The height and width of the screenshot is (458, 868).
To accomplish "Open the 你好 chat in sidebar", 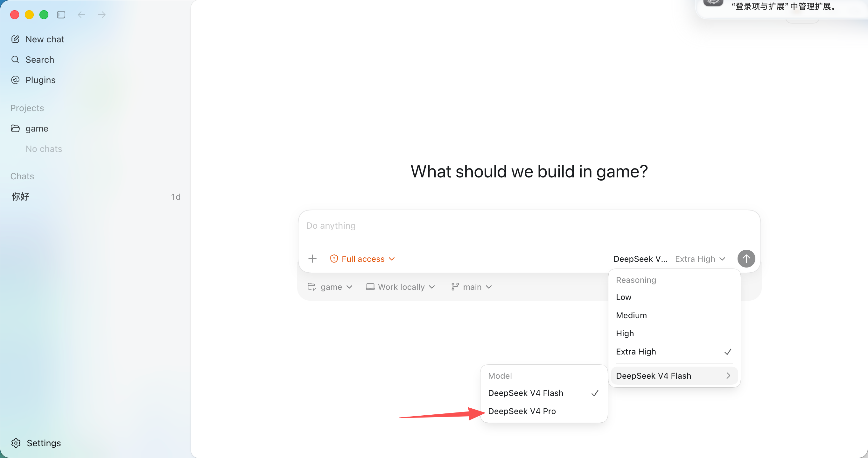I will click(x=95, y=197).
